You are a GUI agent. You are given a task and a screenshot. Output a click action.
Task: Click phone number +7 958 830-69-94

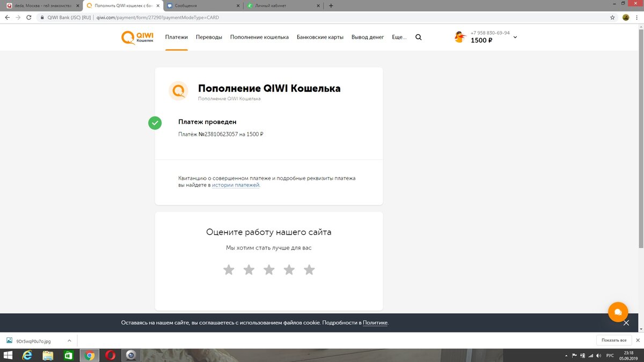tap(490, 33)
